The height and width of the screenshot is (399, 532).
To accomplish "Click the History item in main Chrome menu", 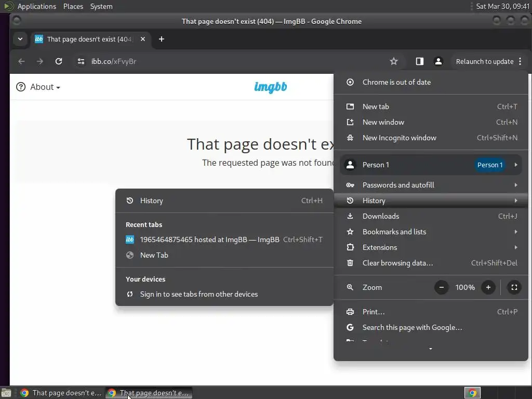I will click(431, 201).
